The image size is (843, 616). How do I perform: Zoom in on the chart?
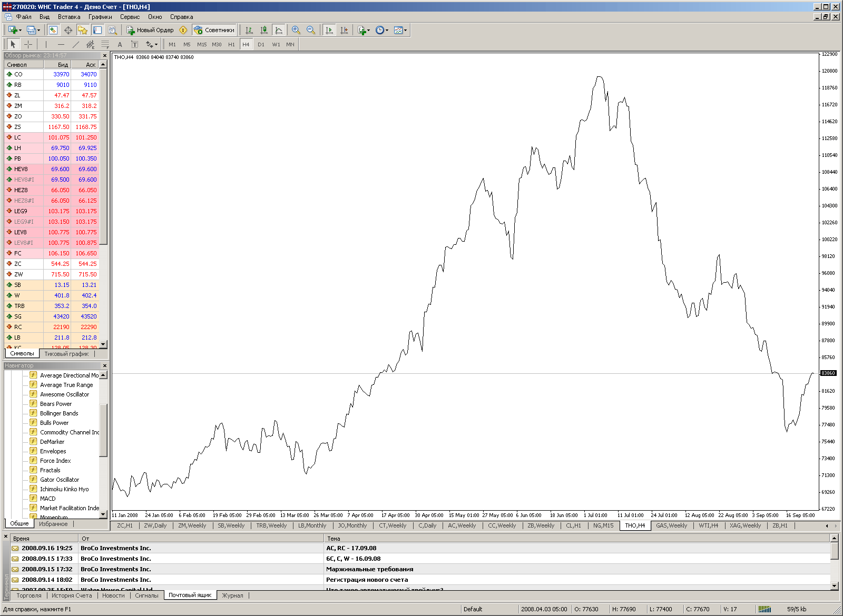296,30
